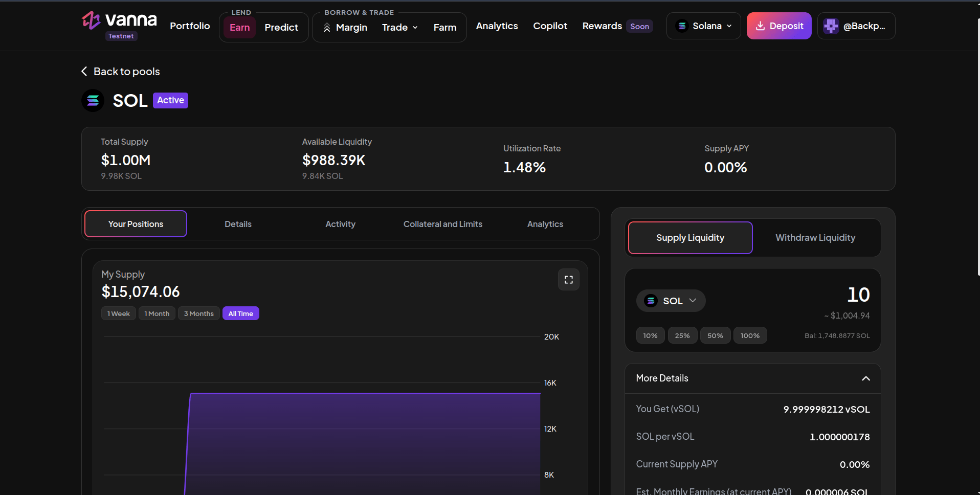This screenshot has width=980, height=495.
Task: Click the SOL icon in token selector
Action: coord(651,301)
